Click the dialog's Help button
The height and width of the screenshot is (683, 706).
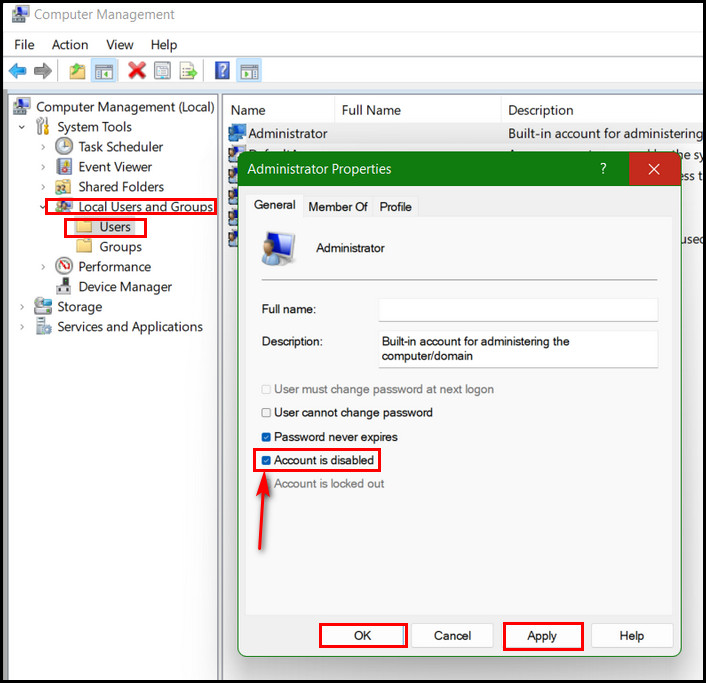632,635
